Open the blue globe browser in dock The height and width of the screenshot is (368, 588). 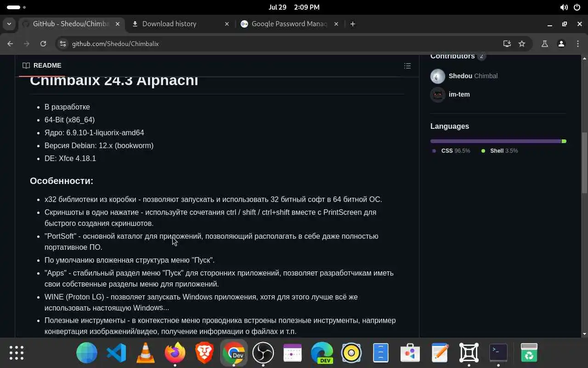click(87, 353)
